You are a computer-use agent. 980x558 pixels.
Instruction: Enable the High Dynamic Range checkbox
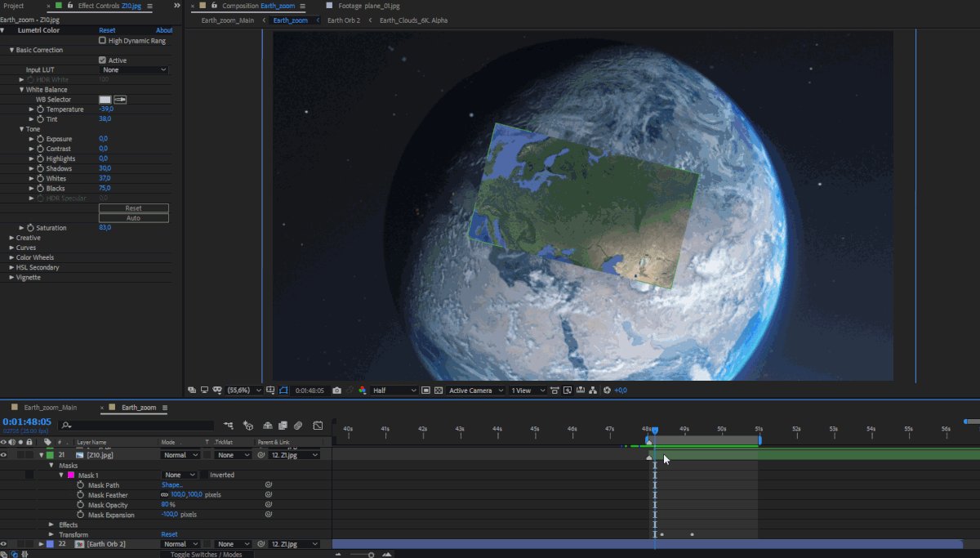[x=102, y=40]
